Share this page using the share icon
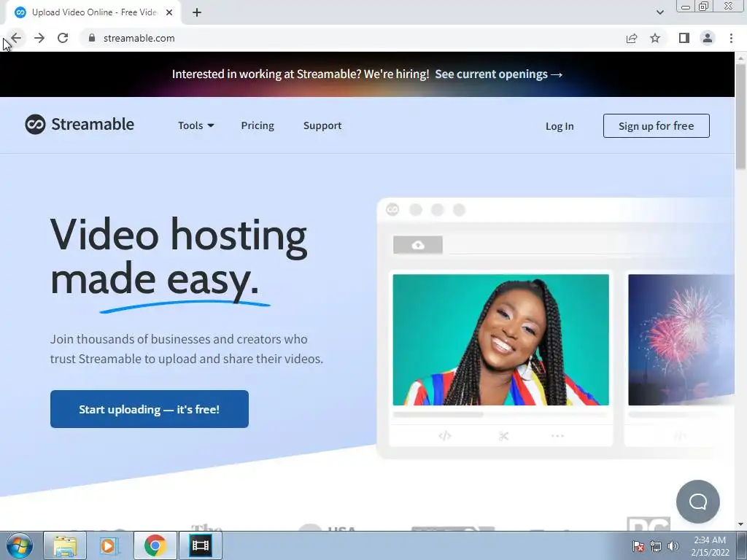Image resolution: width=747 pixels, height=560 pixels. [632, 38]
